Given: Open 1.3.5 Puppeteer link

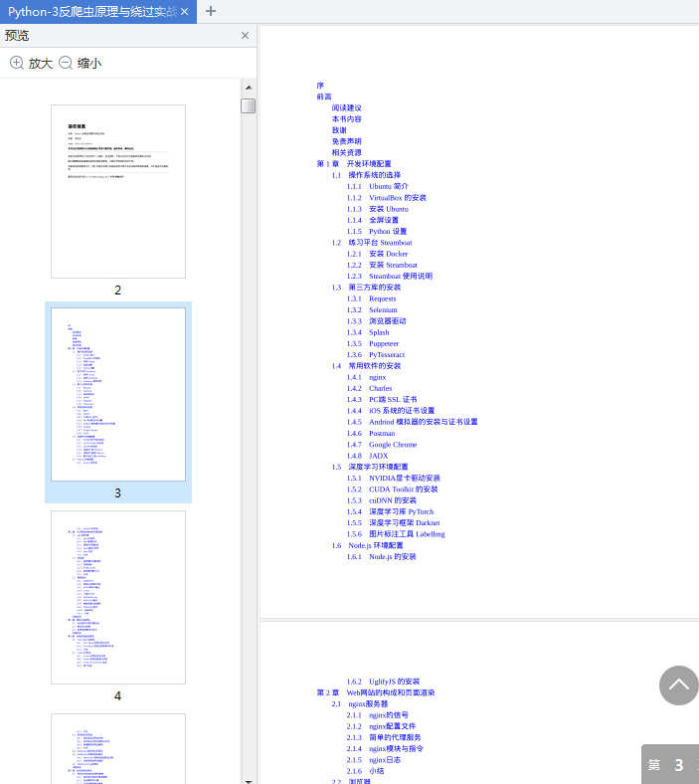Looking at the screenshot, I should (x=373, y=343).
